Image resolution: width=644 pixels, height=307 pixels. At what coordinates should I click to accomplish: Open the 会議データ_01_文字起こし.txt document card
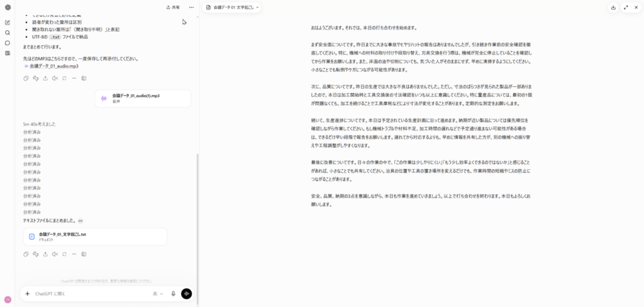pyautogui.click(x=96, y=237)
